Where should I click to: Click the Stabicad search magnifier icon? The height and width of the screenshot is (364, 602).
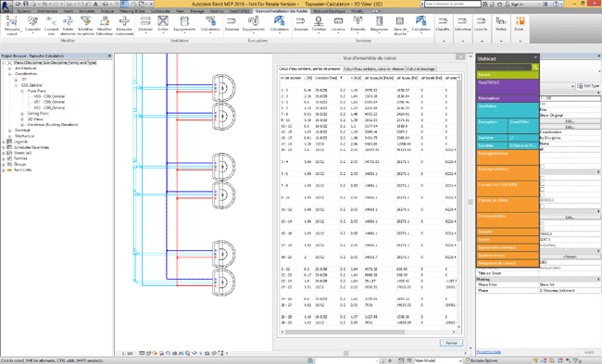[x=534, y=68]
